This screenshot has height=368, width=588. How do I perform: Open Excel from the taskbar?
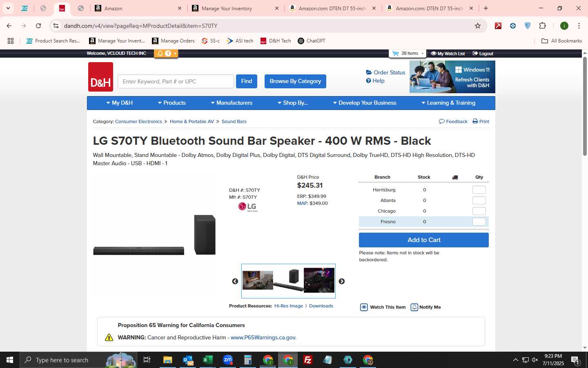click(x=207, y=360)
